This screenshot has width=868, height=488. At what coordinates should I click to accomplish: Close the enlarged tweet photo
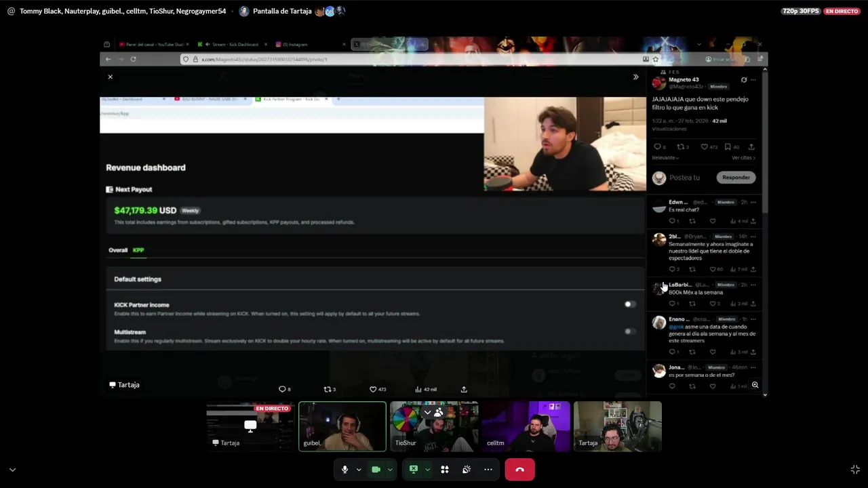click(110, 77)
